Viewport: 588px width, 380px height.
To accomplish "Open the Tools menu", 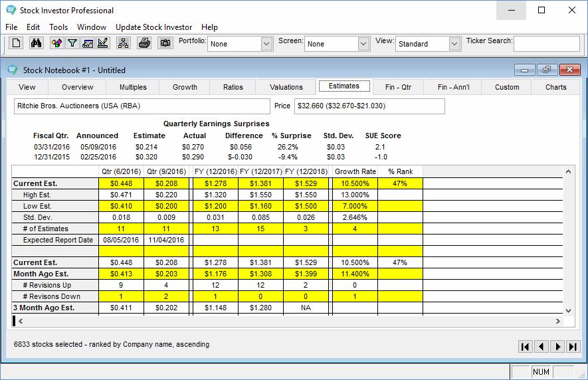I will [x=58, y=27].
